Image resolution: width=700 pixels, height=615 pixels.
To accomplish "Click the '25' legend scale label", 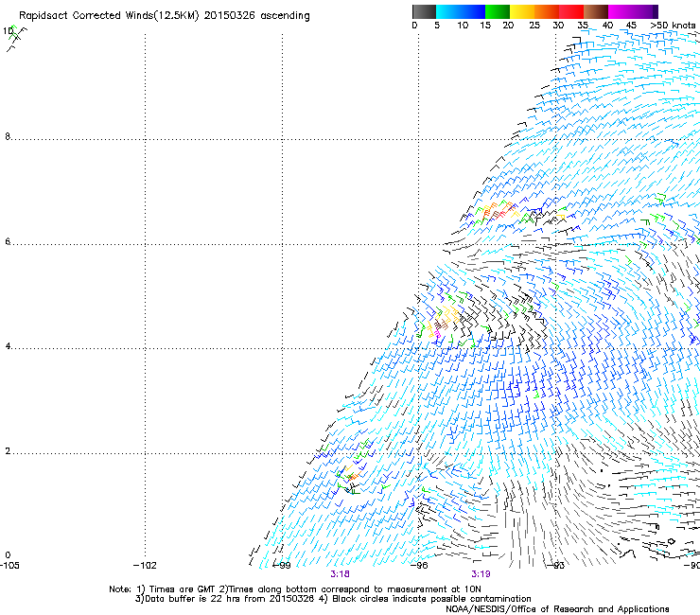I will pyautogui.click(x=534, y=26).
